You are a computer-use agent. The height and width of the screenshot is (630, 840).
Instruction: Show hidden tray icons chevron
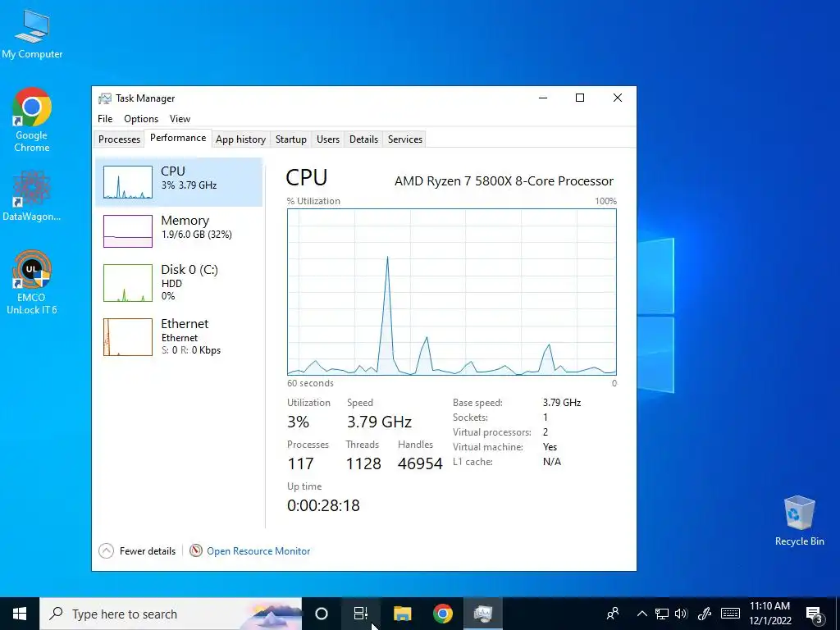641,614
